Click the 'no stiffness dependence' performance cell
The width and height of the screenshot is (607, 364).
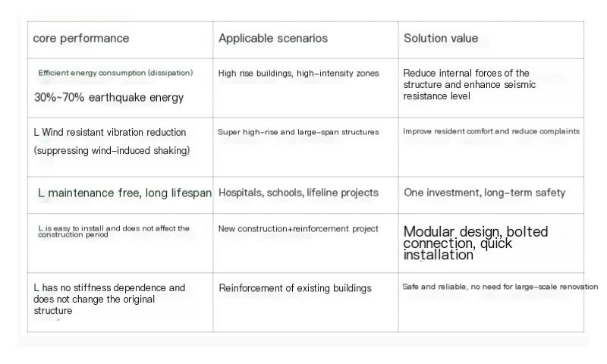click(x=120, y=303)
